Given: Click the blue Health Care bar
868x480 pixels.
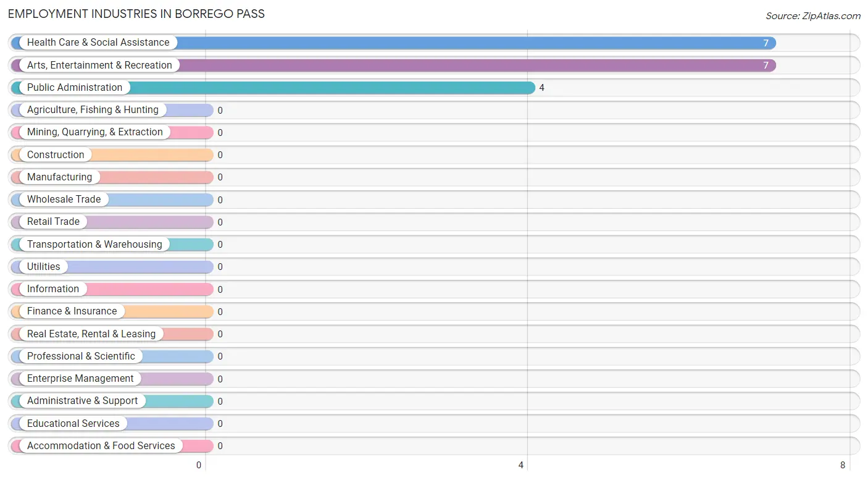Looking at the screenshot, I should (393, 43).
